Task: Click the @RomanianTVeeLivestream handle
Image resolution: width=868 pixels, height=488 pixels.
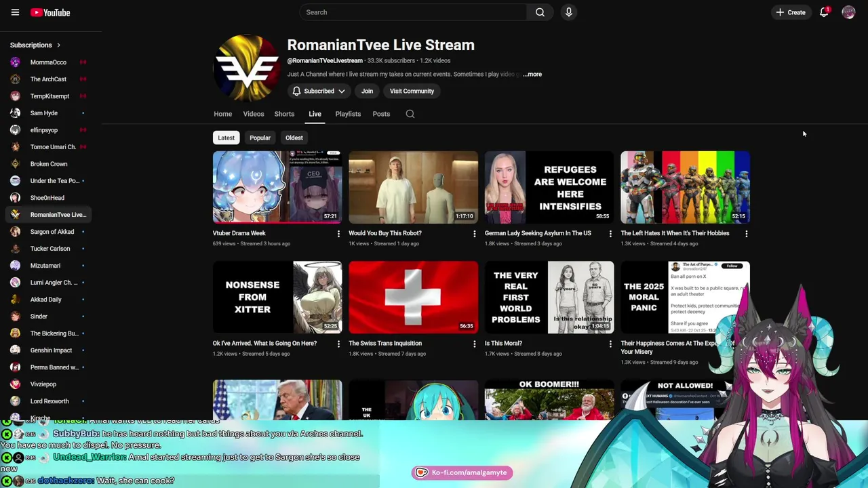Action: point(325,61)
